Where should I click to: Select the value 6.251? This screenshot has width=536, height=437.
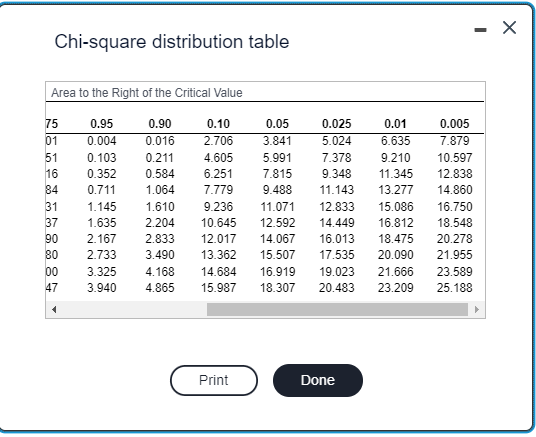218,174
